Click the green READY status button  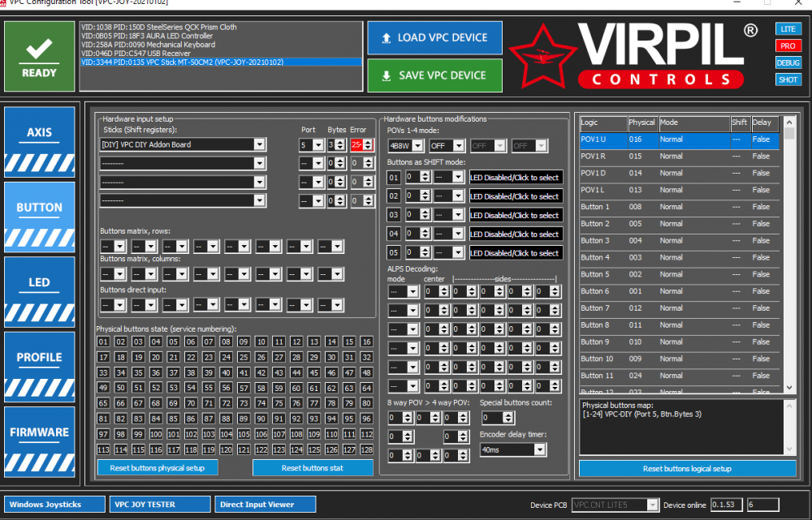tap(39, 56)
